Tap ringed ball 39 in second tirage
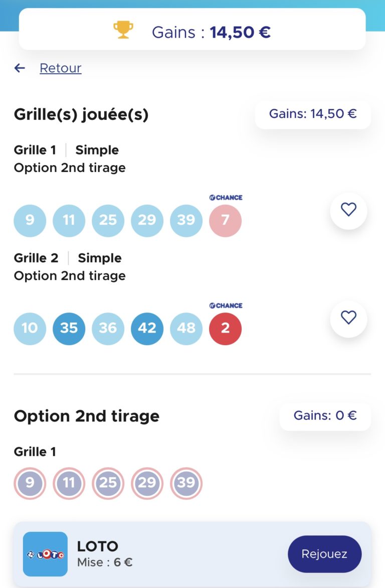Screen dimensions: 385x588 (x=186, y=483)
